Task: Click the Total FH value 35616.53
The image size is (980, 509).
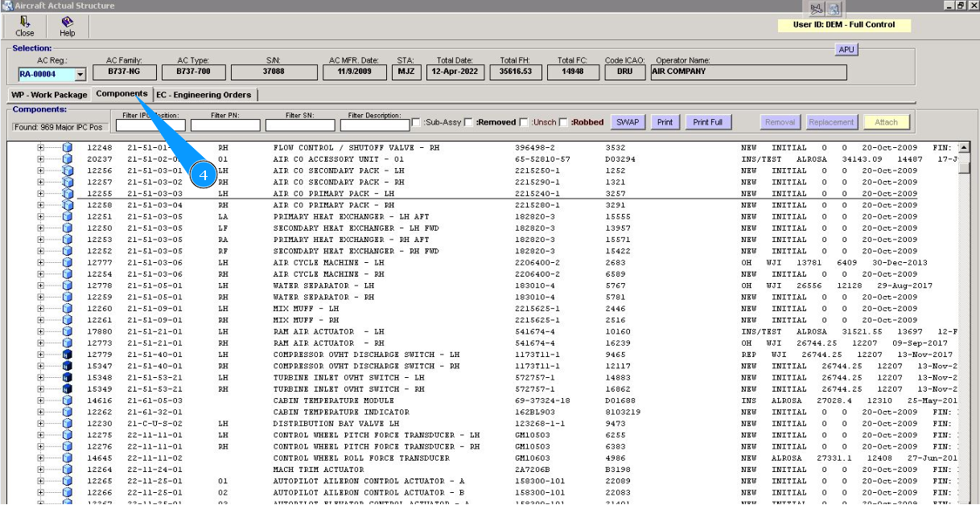Action: (515, 72)
